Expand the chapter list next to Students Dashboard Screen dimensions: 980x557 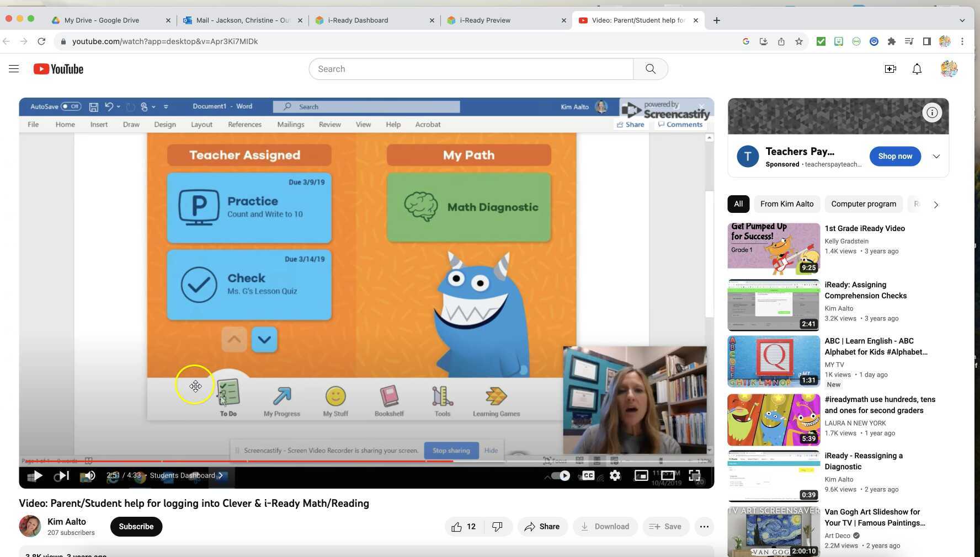point(220,475)
